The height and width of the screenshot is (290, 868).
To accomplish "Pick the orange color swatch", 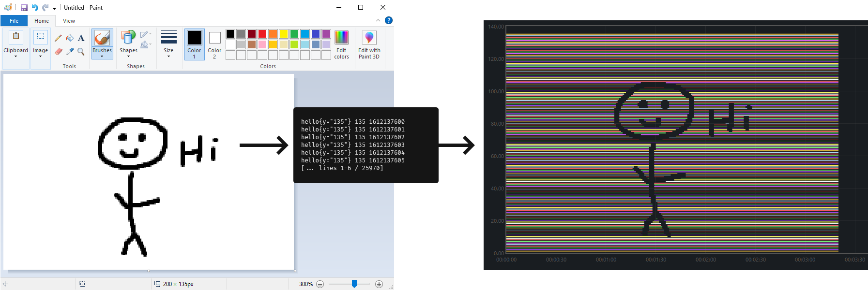I will [x=273, y=34].
